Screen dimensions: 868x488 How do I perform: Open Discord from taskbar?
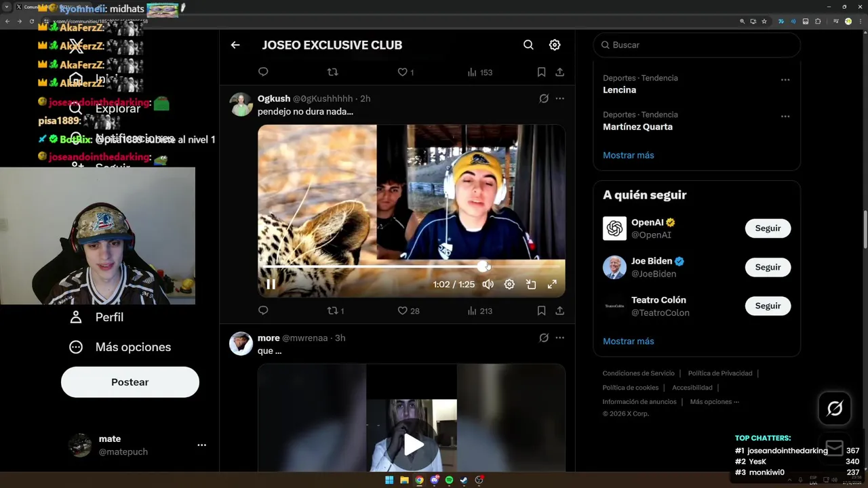[435, 480]
